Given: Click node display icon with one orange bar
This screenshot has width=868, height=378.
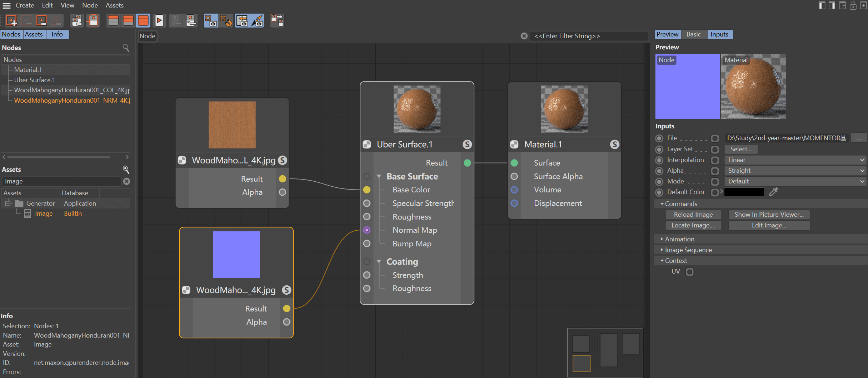Looking at the screenshot, I should (x=113, y=20).
